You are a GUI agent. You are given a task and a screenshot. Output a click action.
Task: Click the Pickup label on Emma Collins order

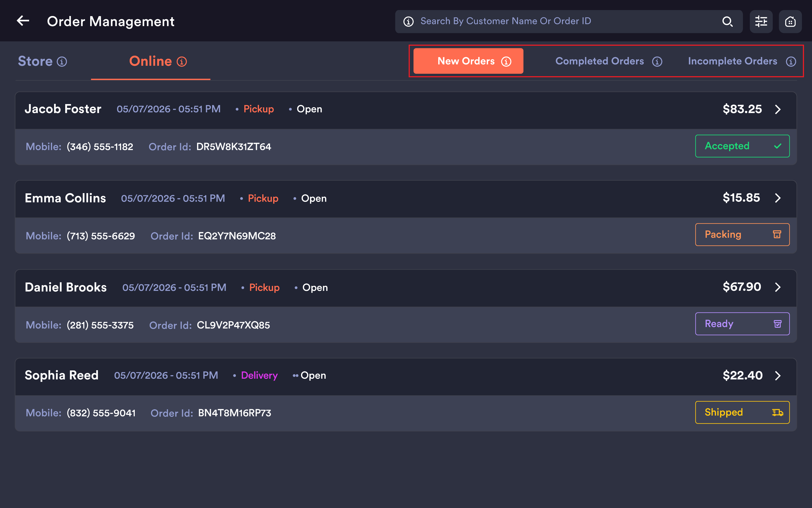tap(263, 198)
